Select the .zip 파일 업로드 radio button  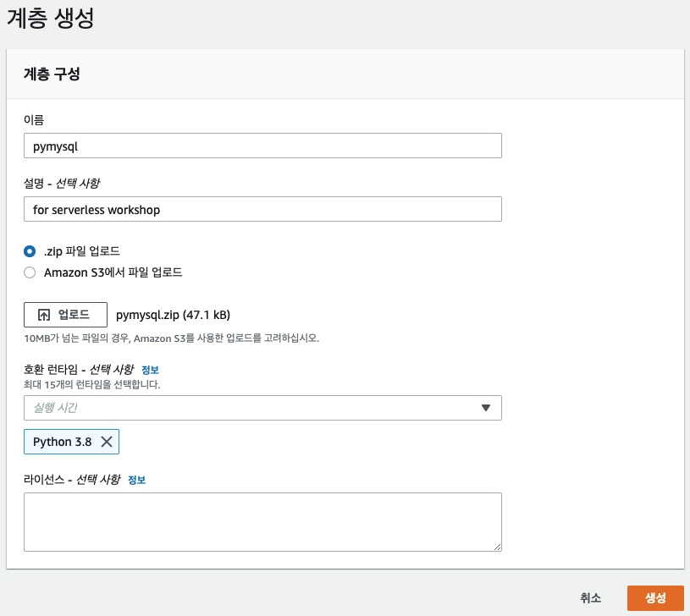(x=30, y=251)
